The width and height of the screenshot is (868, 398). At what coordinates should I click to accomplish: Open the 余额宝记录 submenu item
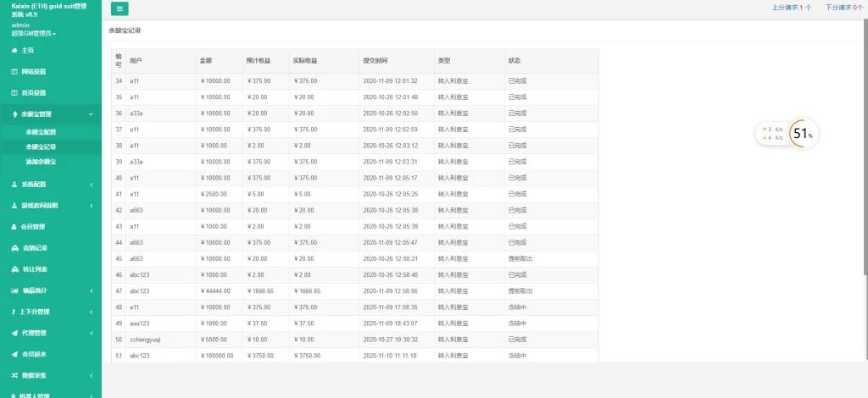pyautogui.click(x=41, y=146)
